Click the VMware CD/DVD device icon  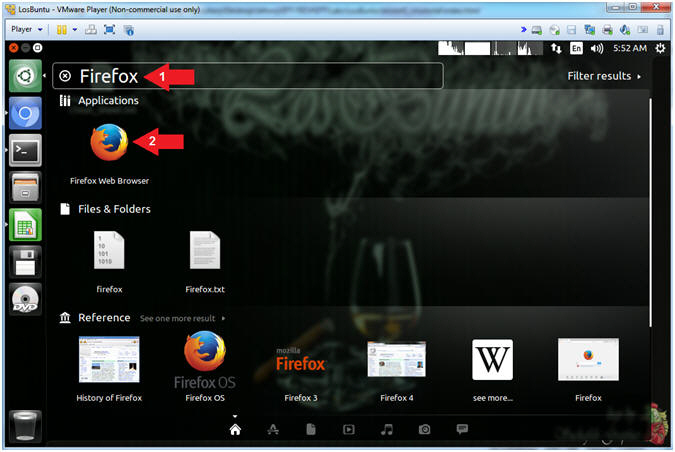[x=554, y=30]
